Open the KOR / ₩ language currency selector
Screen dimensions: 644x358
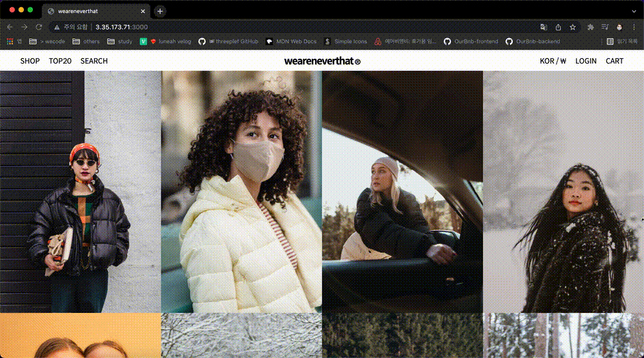(553, 61)
